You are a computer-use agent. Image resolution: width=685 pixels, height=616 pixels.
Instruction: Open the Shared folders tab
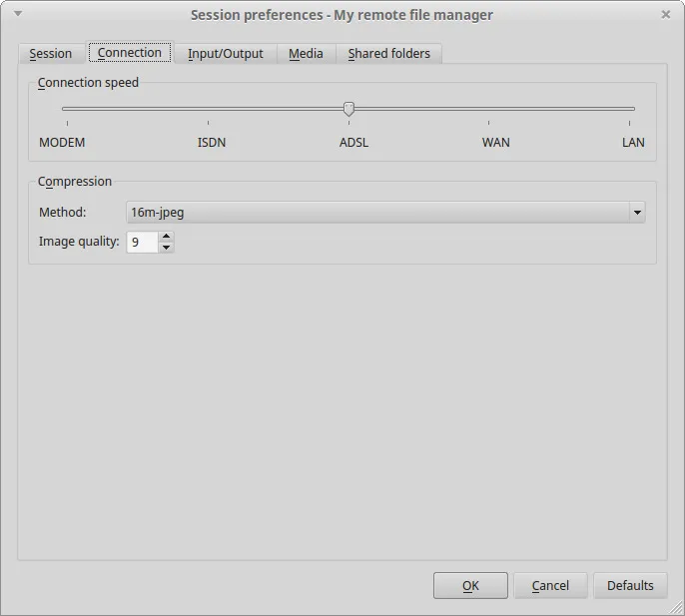(388, 54)
